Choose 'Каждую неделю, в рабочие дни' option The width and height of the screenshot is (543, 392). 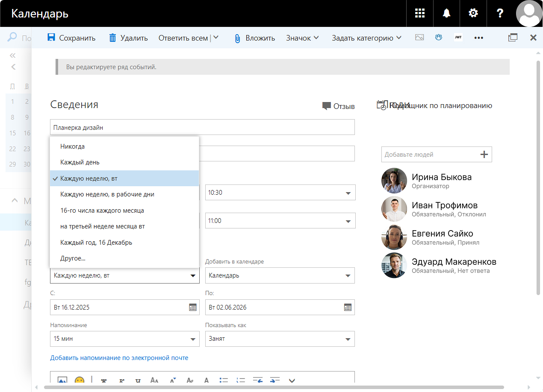107,194
